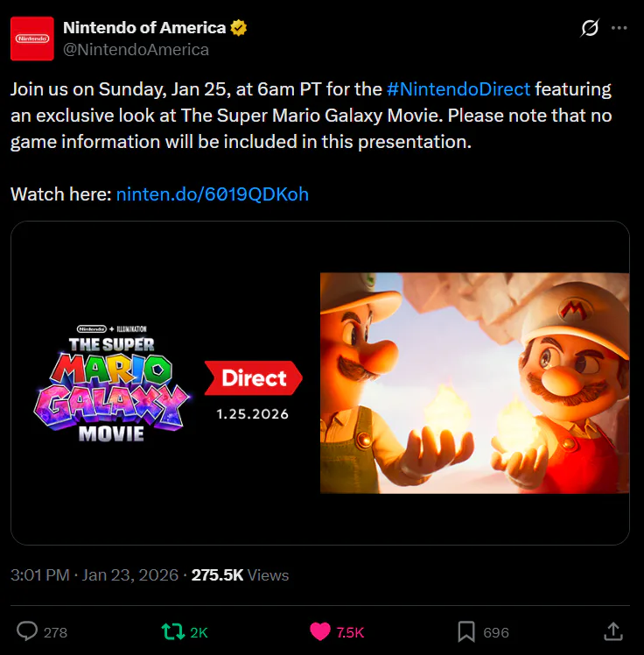View the 275.5K Views analytics

[240, 575]
